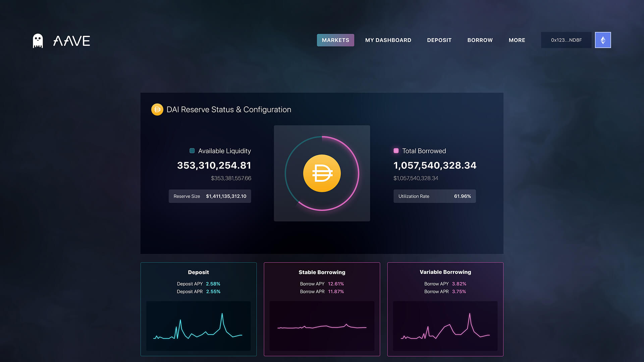Screen dimensions: 644x362
Task: Click the Variable Borrowing card heading
Action: point(445,272)
